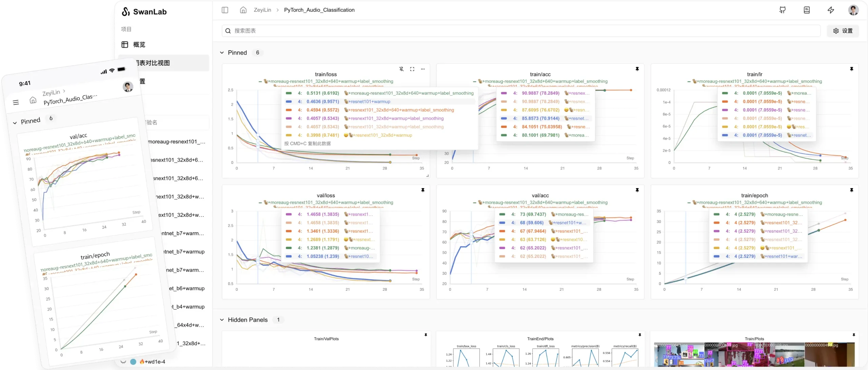Click the desktop val/acc chart title
Image resolution: width=868 pixels, height=370 pixels.
[x=540, y=196]
